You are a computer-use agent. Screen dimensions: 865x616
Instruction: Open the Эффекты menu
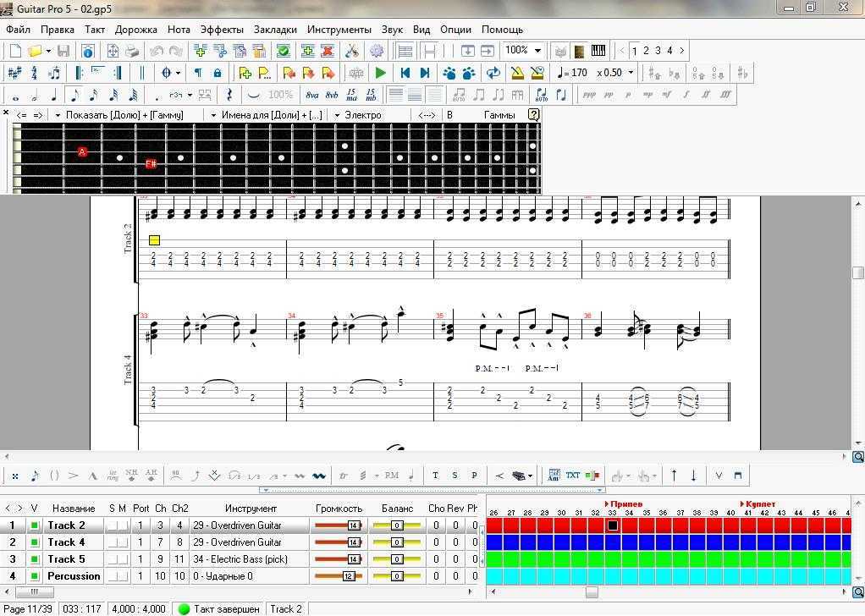pos(222,29)
